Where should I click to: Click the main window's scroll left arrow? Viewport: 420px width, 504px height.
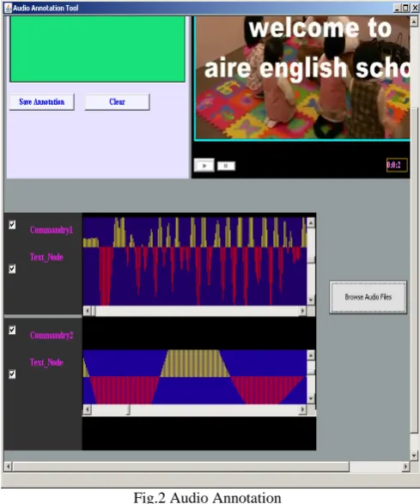tap(9, 466)
